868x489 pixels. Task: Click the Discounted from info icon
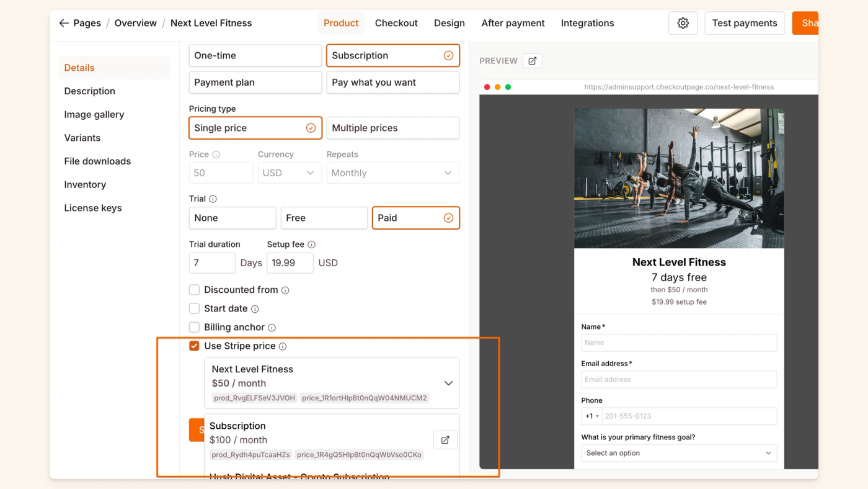285,290
